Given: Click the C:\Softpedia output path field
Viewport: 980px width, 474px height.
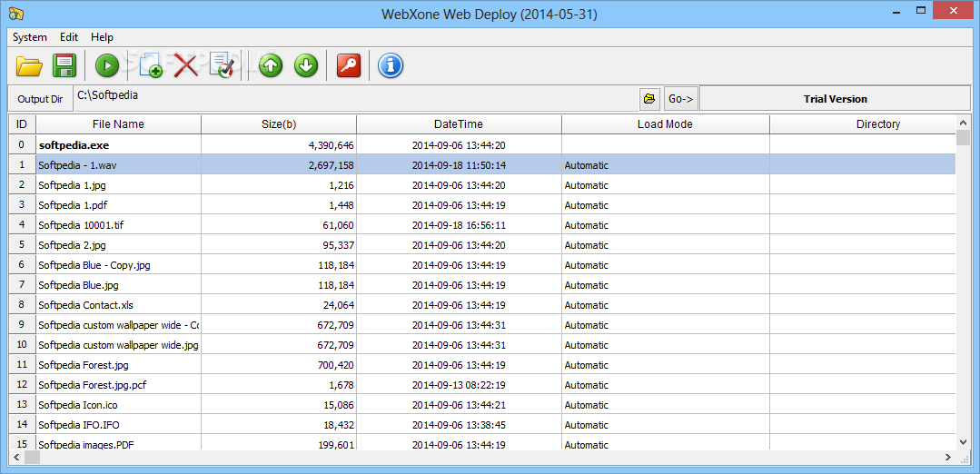Looking at the screenshot, I should pos(355,99).
